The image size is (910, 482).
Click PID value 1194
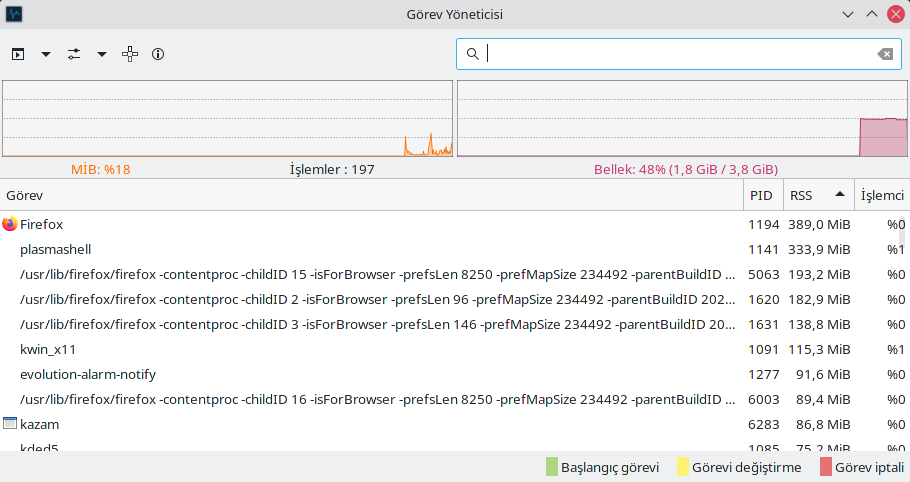click(763, 224)
